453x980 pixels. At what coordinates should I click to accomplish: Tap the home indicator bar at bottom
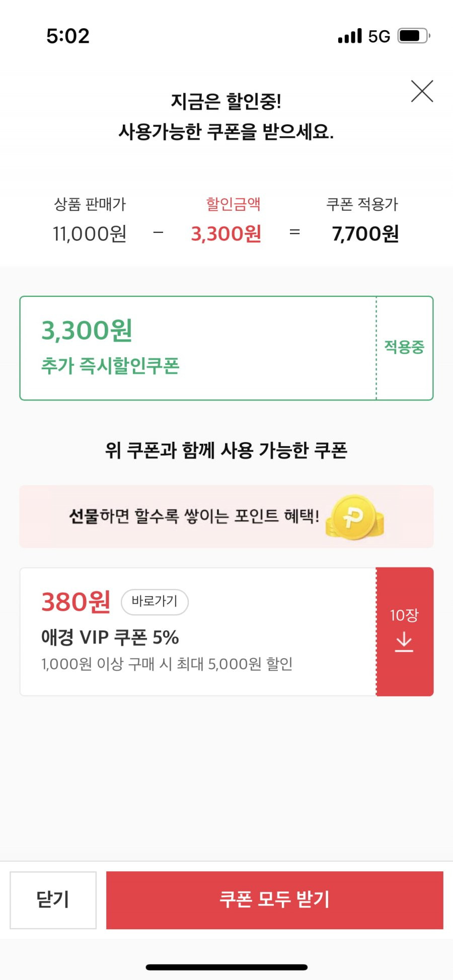point(226,967)
